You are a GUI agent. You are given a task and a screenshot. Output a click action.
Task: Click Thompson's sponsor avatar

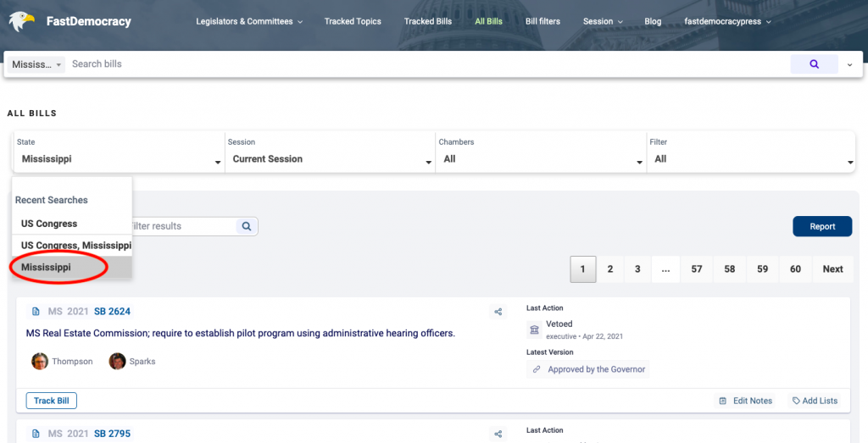(x=40, y=362)
